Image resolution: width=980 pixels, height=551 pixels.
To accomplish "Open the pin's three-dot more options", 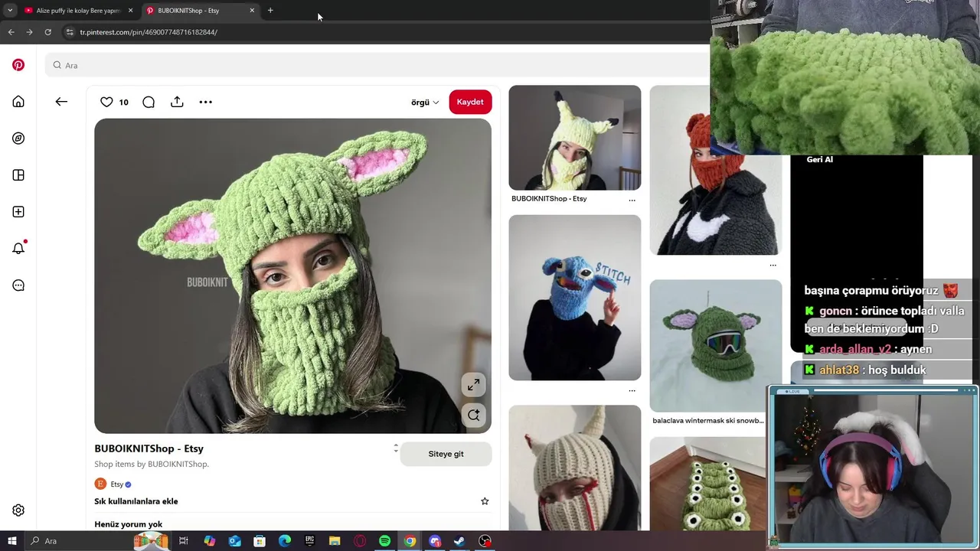I will point(205,102).
